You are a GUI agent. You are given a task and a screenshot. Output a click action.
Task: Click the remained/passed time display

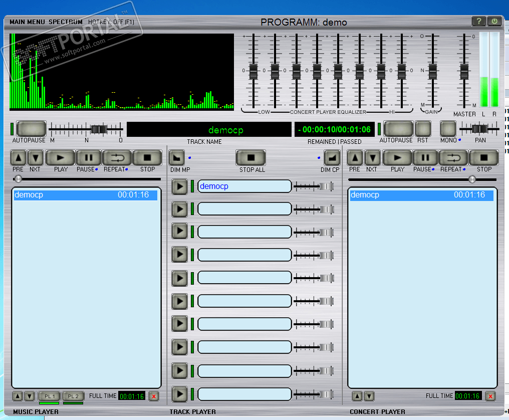(334, 130)
